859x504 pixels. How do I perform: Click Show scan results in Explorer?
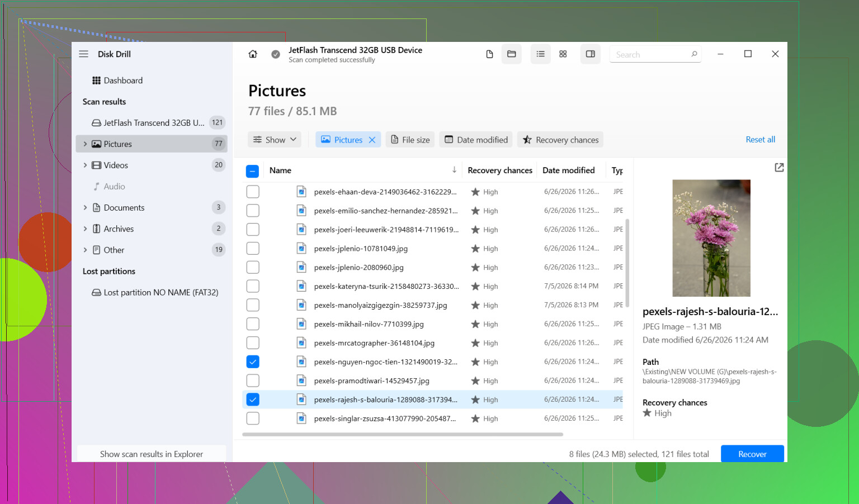click(x=152, y=454)
